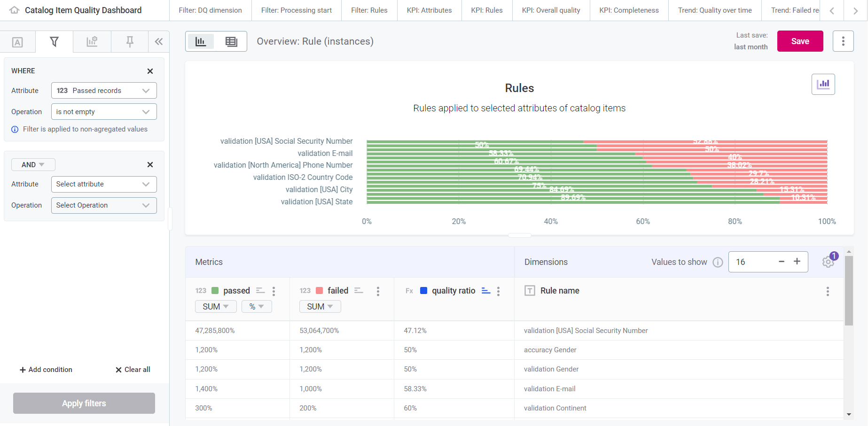Viewport: 868px width, 426px height.
Task: Open the 'is not empty' operation dropdown
Action: (x=103, y=111)
